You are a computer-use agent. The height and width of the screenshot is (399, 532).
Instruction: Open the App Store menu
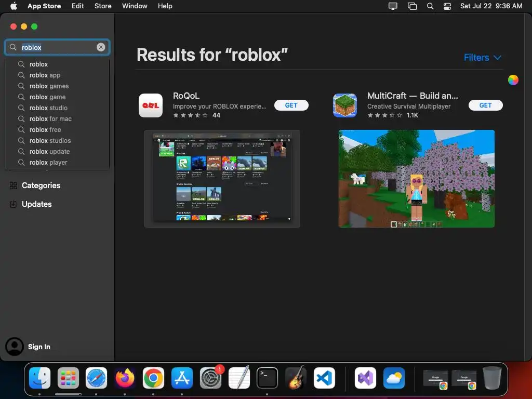click(44, 6)
